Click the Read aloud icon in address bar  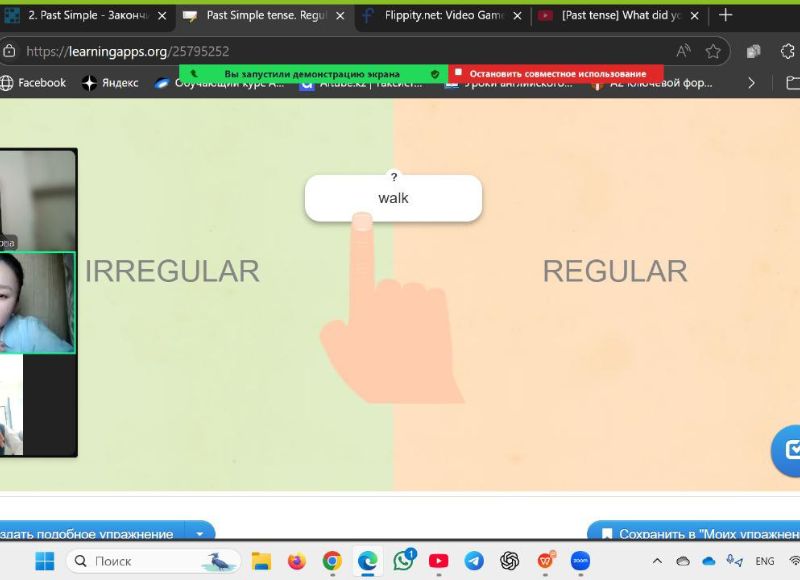pos(683,51)
